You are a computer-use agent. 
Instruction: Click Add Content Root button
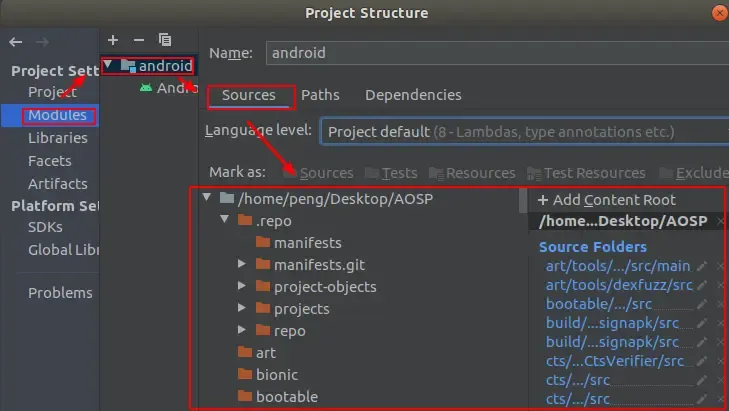(606, 200)
